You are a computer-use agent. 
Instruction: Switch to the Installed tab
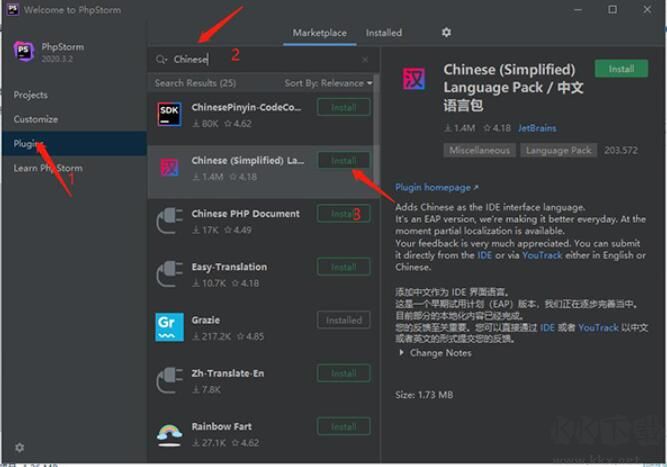pos(384,33)
